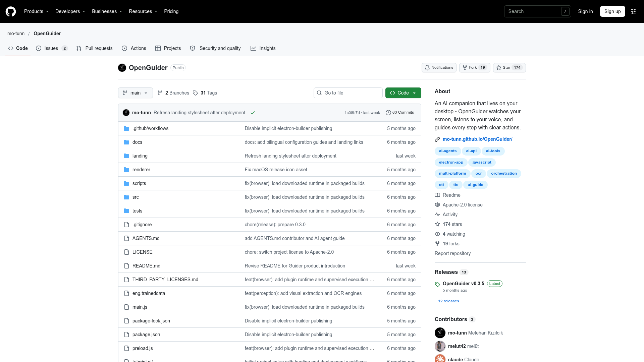The height and width of the screenshot is (362, 644).
Task: Open the package.json file
Action: (x=146, y=335)
